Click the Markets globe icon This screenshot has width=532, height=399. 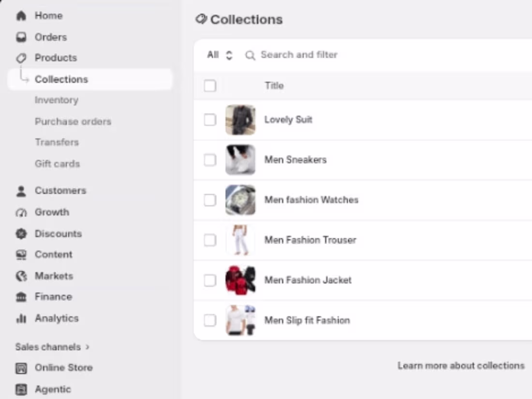coord(21,276)
